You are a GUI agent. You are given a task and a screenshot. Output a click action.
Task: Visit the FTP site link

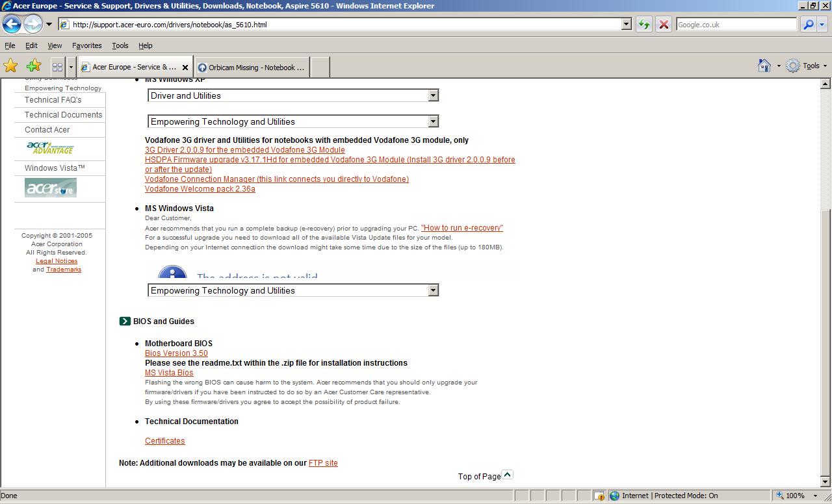click(x=323, y=463)
